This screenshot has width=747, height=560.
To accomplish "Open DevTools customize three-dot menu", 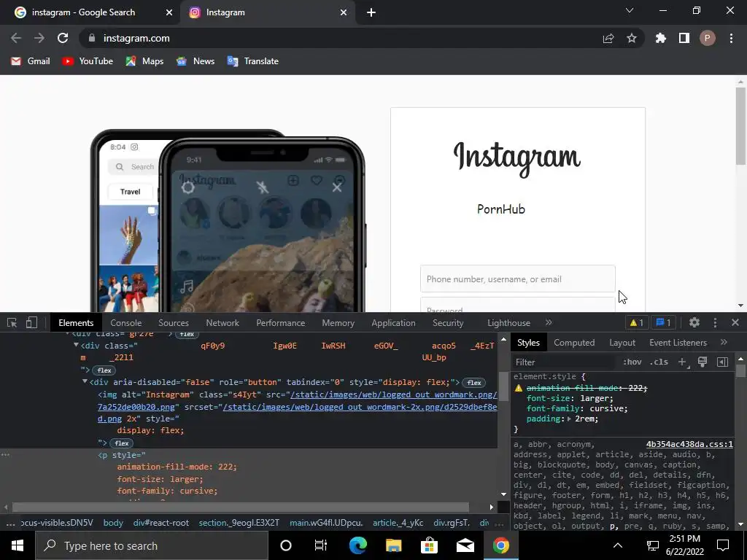I will tap(715, 322).
